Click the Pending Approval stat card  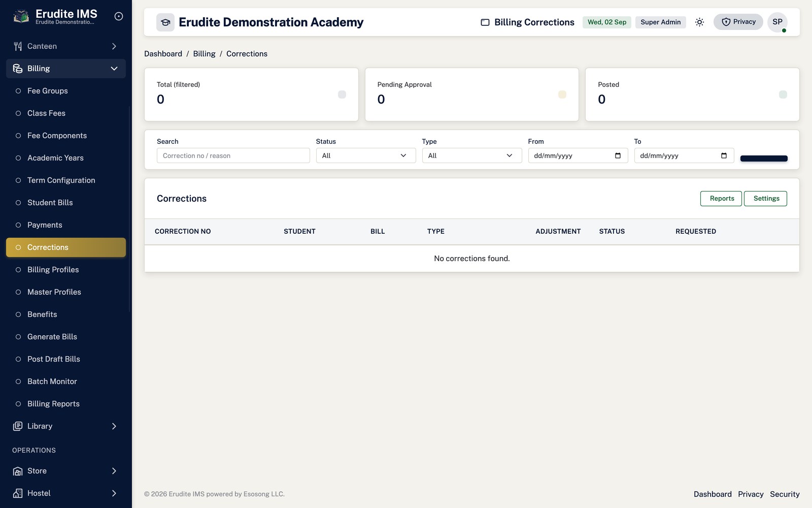click(x=472, y=94)
